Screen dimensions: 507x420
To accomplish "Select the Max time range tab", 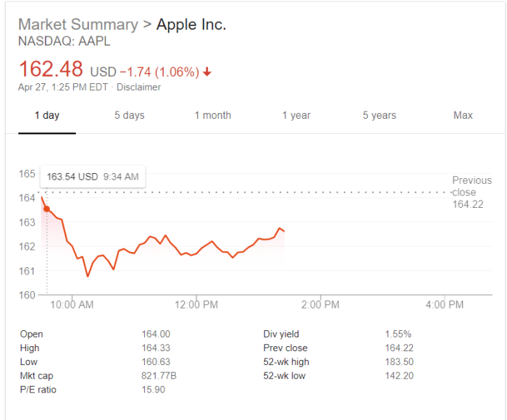I will tap(463, 115).
